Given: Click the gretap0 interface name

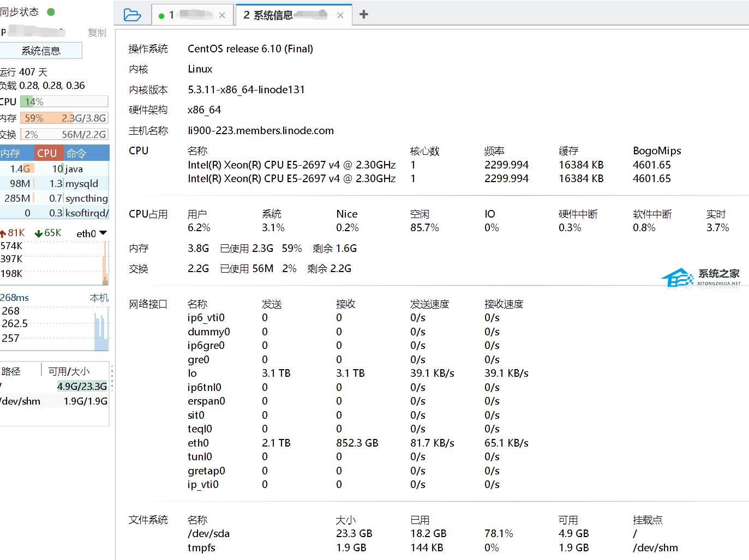Looking at the screenshot, I should 206,471.
